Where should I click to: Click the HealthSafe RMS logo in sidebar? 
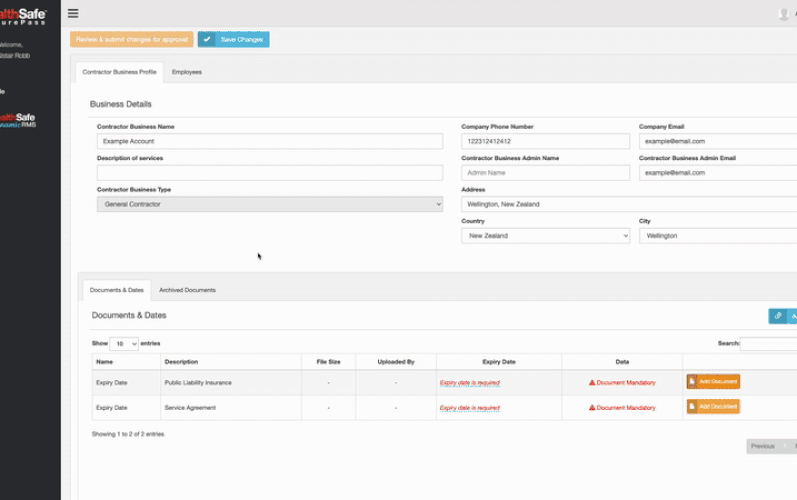click(x=22, y=120)
